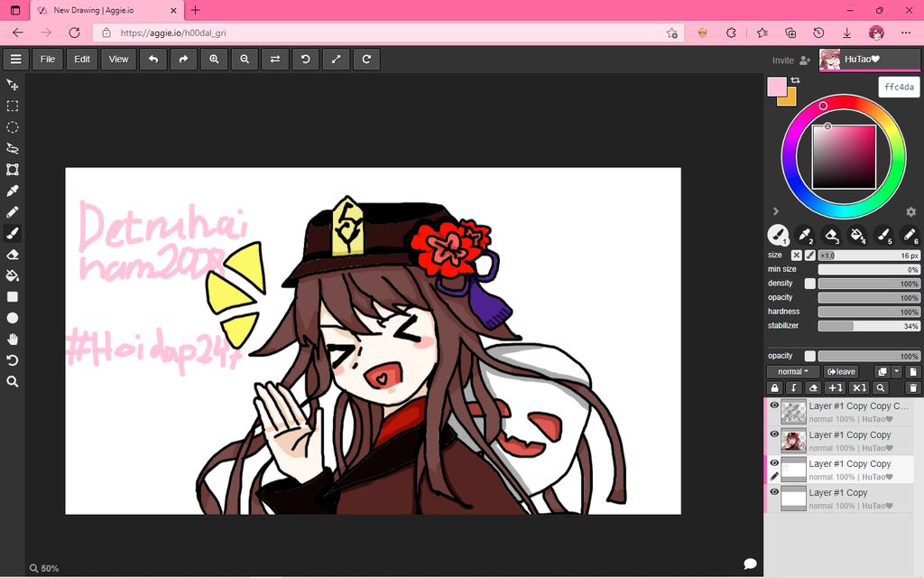This screenshot has width=924, height=578.
Task: Clear the layer with the eraser button
Action: [x=813, y=388]
